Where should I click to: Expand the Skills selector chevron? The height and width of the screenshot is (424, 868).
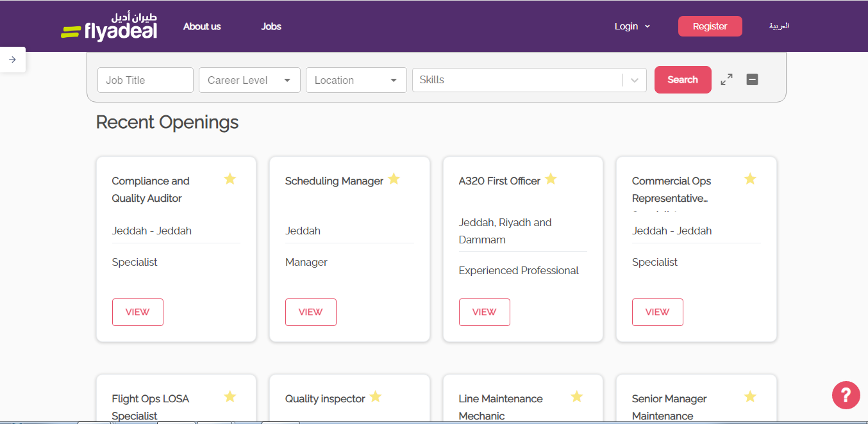(x=635, y=80)
